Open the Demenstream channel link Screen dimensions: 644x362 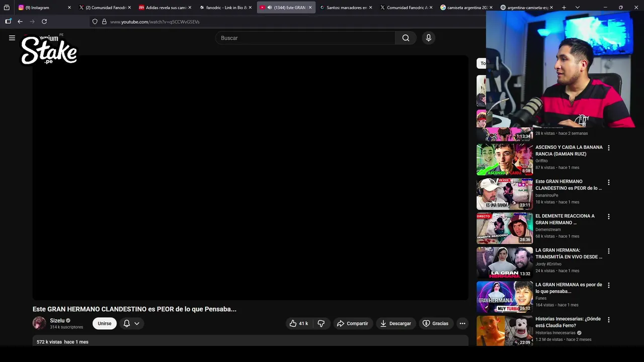tap(548, 230)
